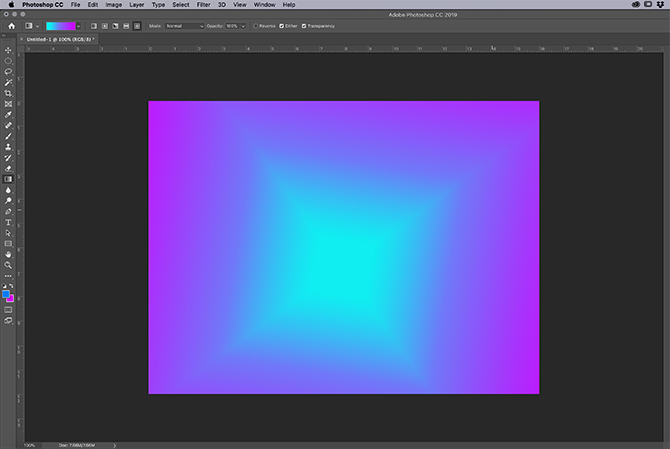Select the Move tool

pos(8,51)
